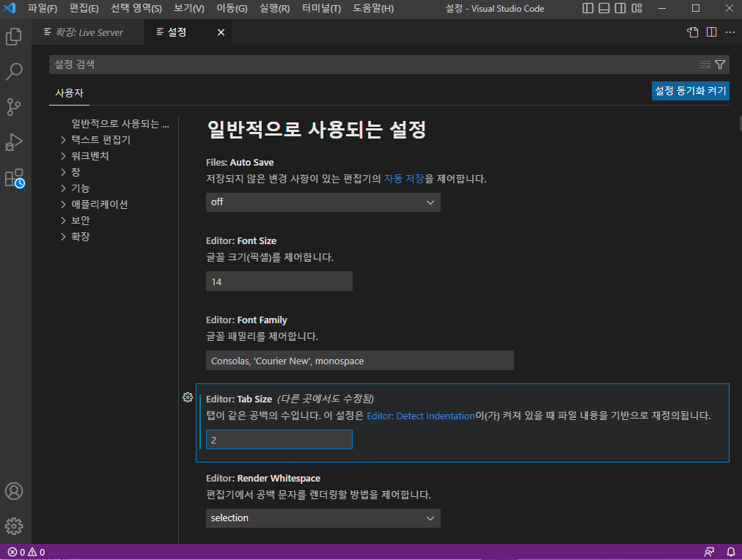Toggle the bottom panel layout icon
Image resolution: width=742 pixels, height=560 pixels.
[x=604, y=8]
